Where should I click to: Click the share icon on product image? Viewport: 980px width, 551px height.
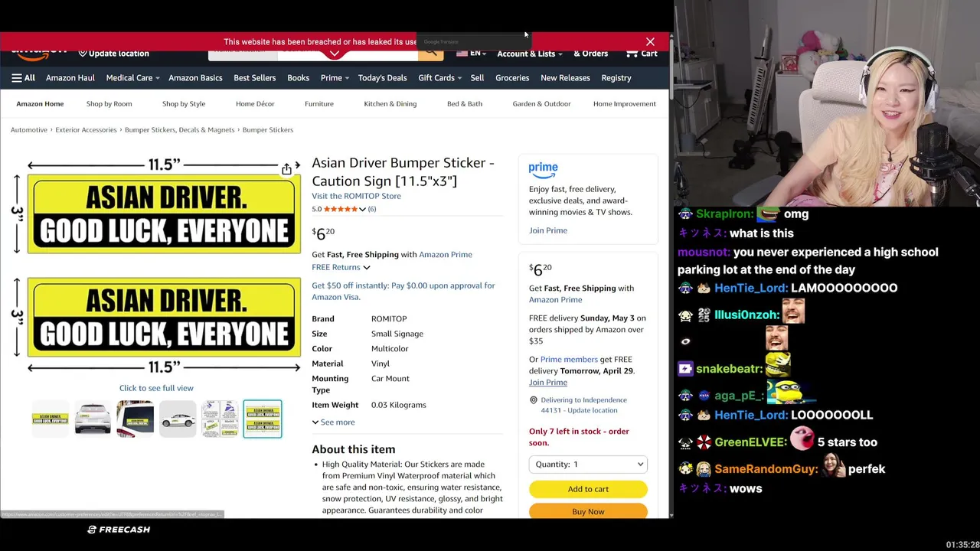coord(286,169)
